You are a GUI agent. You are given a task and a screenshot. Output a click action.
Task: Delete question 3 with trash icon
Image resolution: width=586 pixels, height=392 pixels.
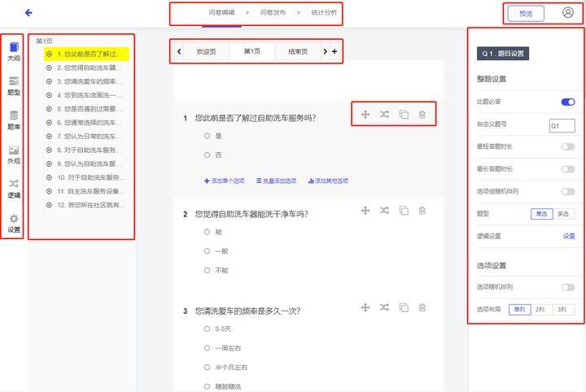(x=422, y=307)
